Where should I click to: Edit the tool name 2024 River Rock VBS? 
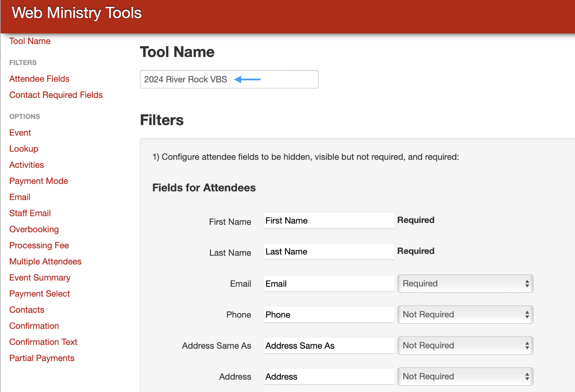pos(229,79)
